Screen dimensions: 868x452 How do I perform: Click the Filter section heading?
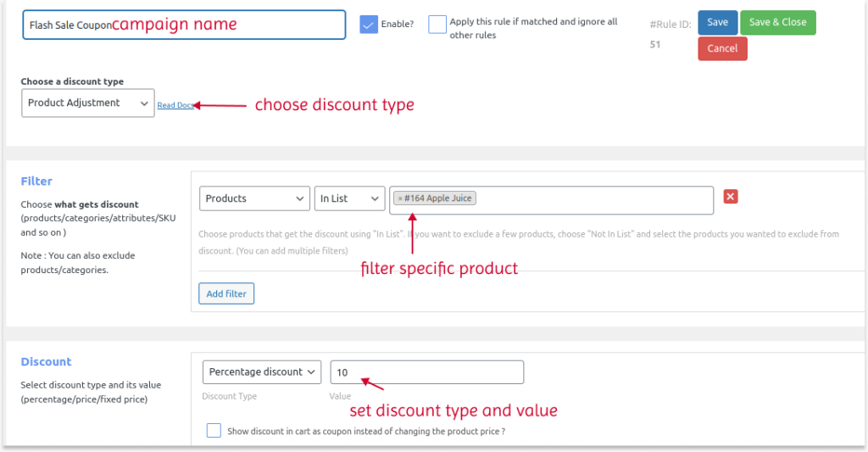click(36, 181)
